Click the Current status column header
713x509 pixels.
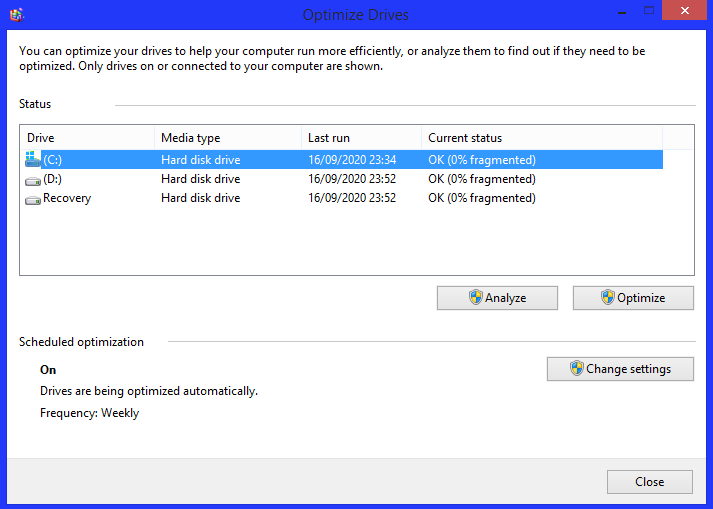(540, 137)
